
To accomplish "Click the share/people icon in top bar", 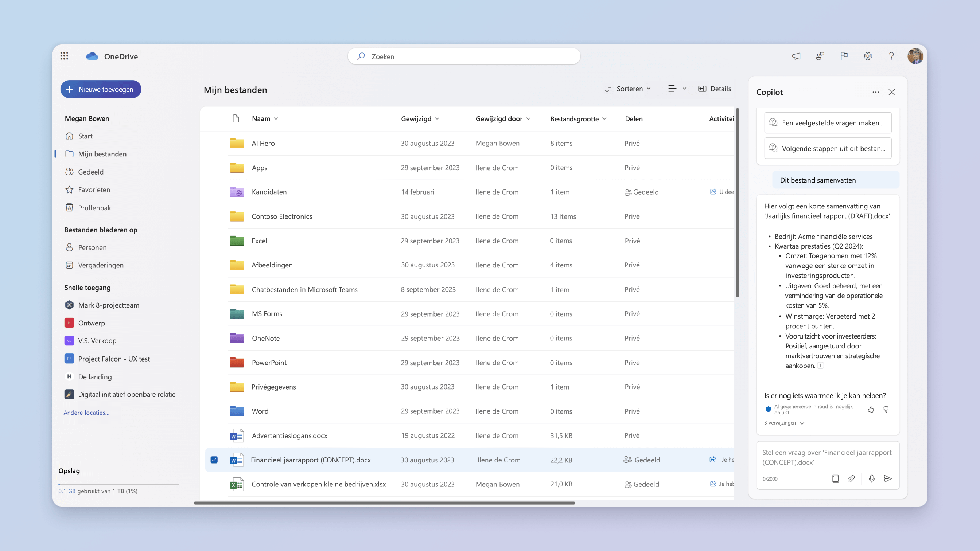I will (820, 56).
